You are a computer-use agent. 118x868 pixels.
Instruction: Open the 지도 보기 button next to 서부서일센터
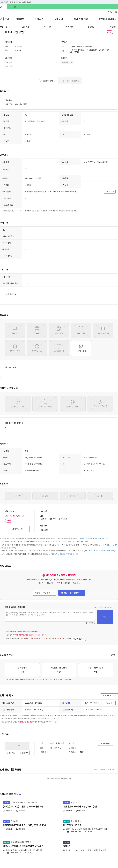tap(110, 703)
